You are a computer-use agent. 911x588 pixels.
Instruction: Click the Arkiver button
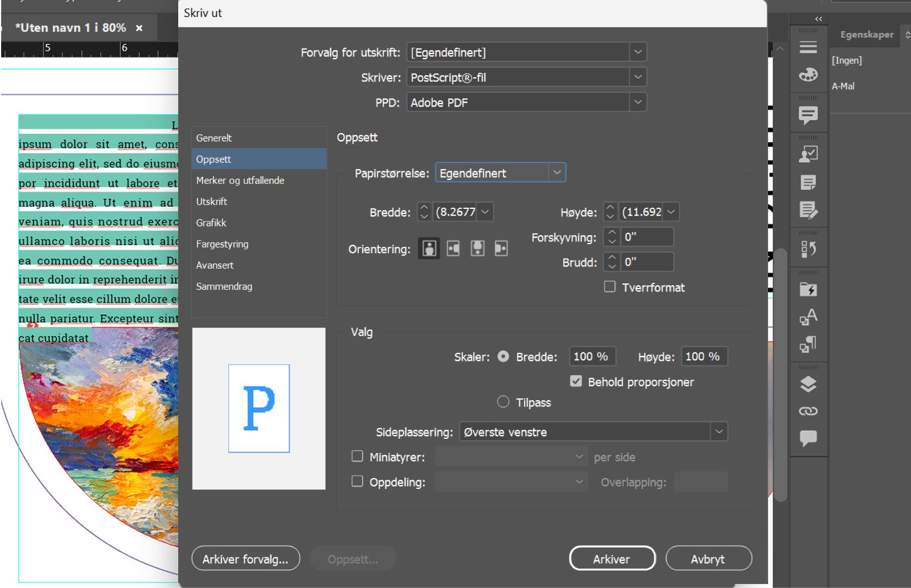[612, 558]
